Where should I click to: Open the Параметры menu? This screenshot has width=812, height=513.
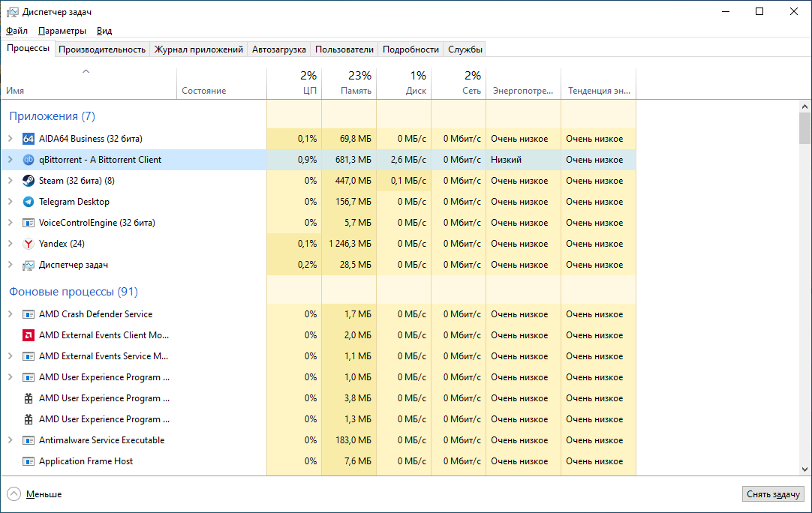[62, 31]
